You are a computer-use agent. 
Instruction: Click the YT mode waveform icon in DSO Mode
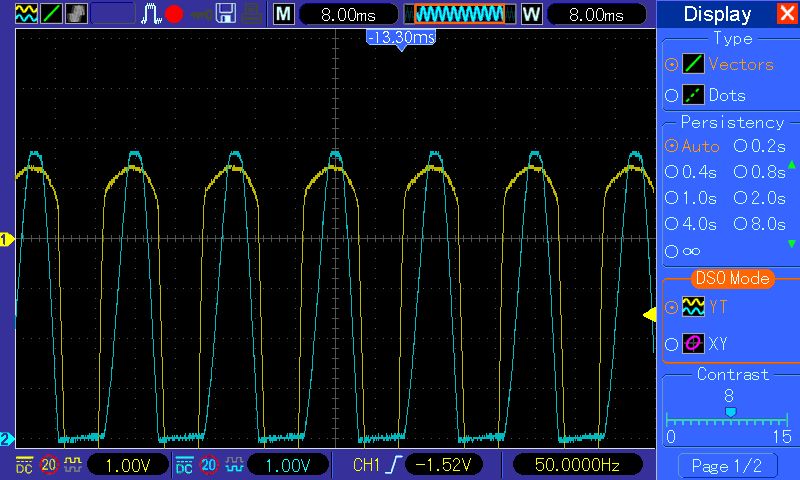click(693, 307)
